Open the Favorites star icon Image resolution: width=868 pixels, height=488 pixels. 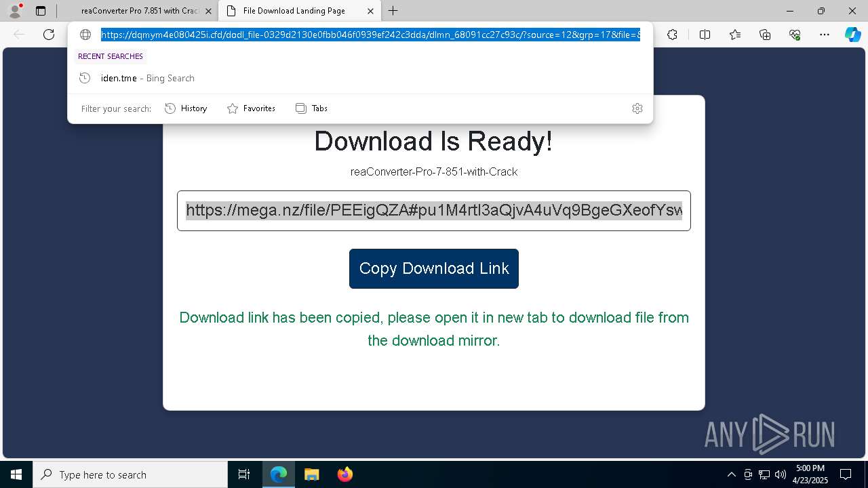(735, 35)
